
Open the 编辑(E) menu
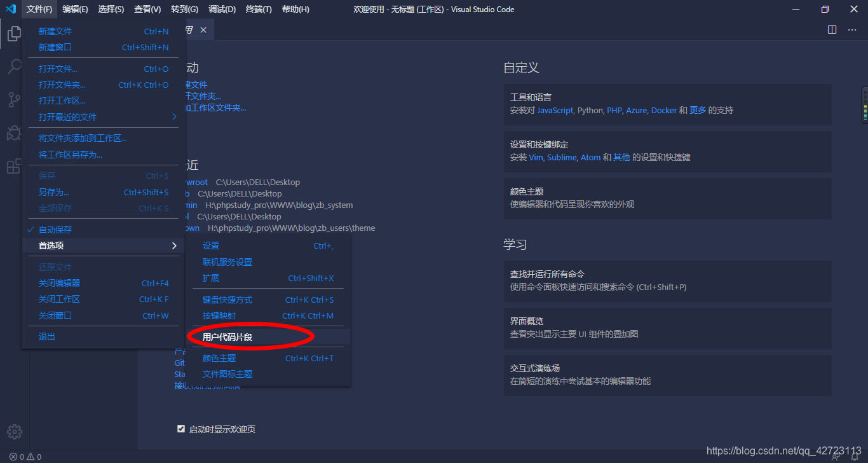coord(75,9)
